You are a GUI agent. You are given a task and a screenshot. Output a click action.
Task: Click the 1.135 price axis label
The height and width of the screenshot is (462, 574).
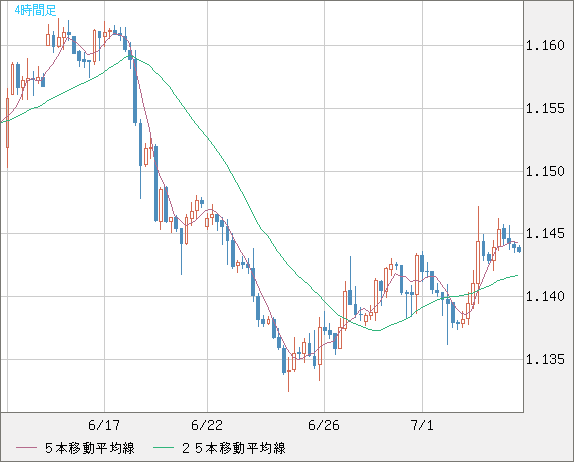click(545, 359)
